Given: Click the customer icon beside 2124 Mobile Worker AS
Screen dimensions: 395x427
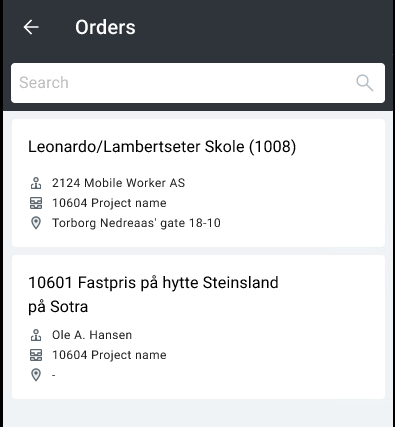Looking at the screenshot, I should click(36, 183).
